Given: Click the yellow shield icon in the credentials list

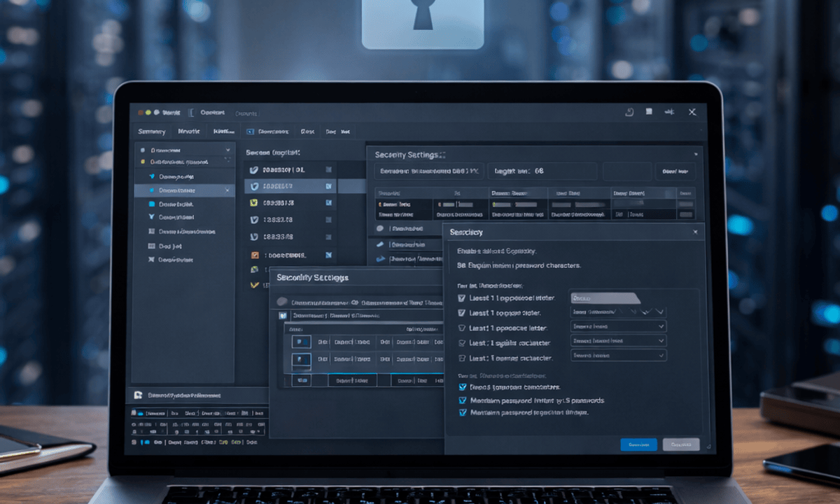Looking at the screenshot, I should pos(254,203).
